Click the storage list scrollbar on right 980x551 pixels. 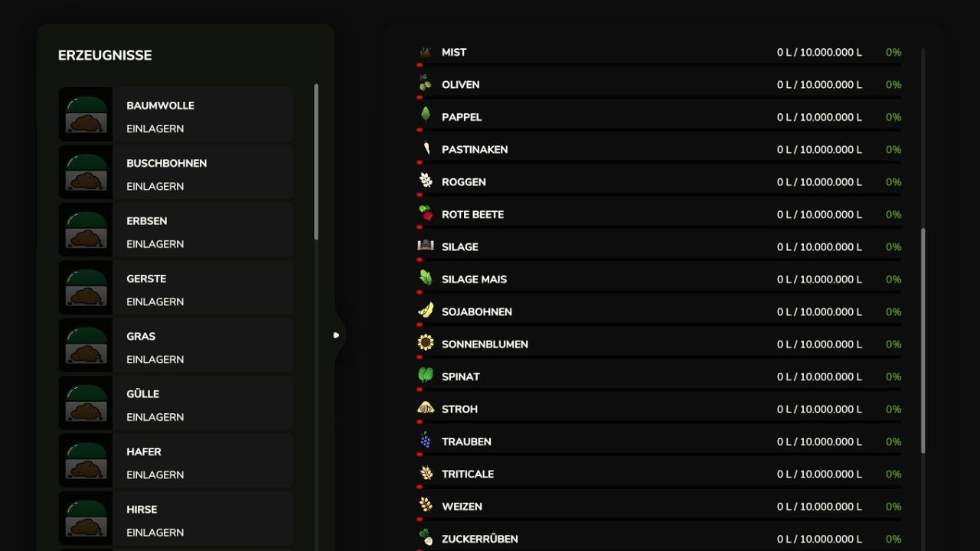923,340
